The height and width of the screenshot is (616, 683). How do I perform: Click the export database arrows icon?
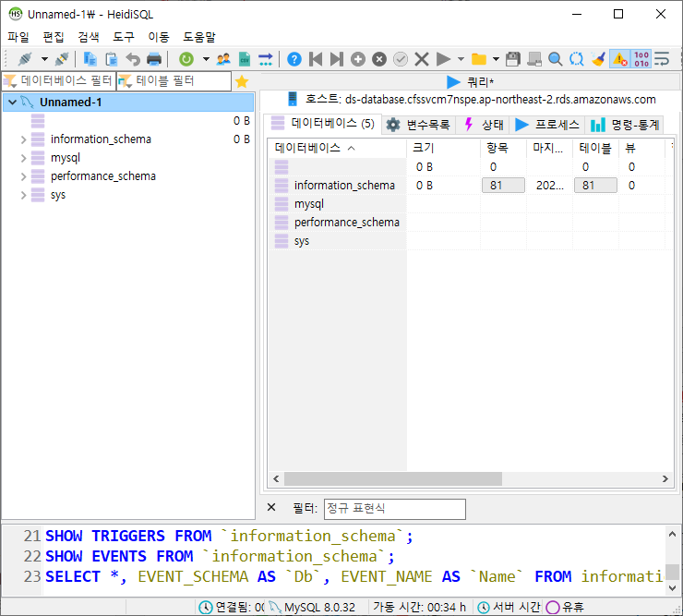[265, 58]
